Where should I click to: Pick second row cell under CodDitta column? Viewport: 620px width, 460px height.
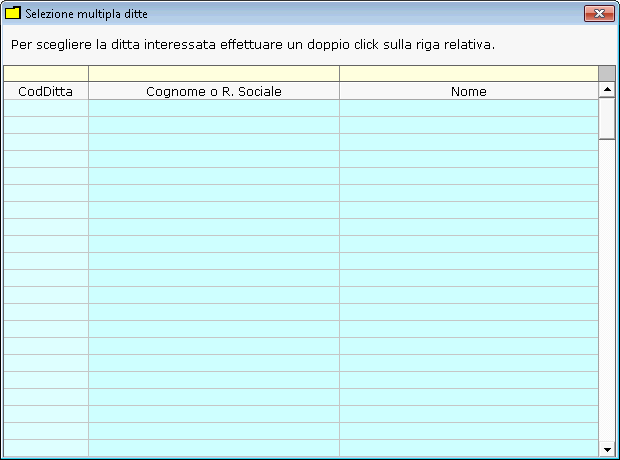tap(46, 125)
